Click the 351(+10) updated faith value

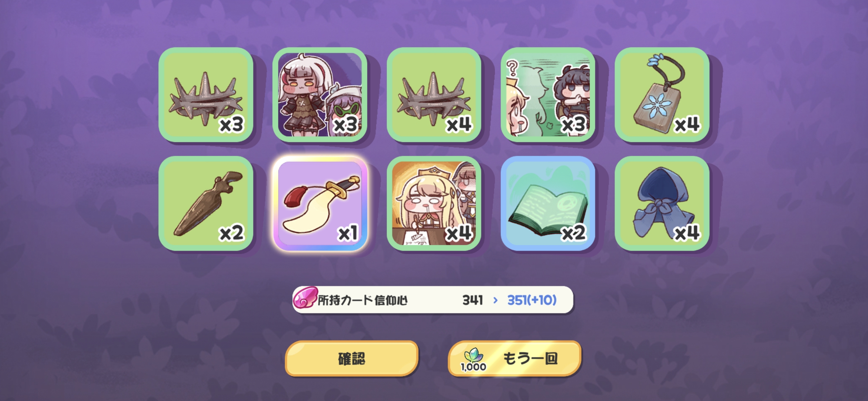click(532, 300)
